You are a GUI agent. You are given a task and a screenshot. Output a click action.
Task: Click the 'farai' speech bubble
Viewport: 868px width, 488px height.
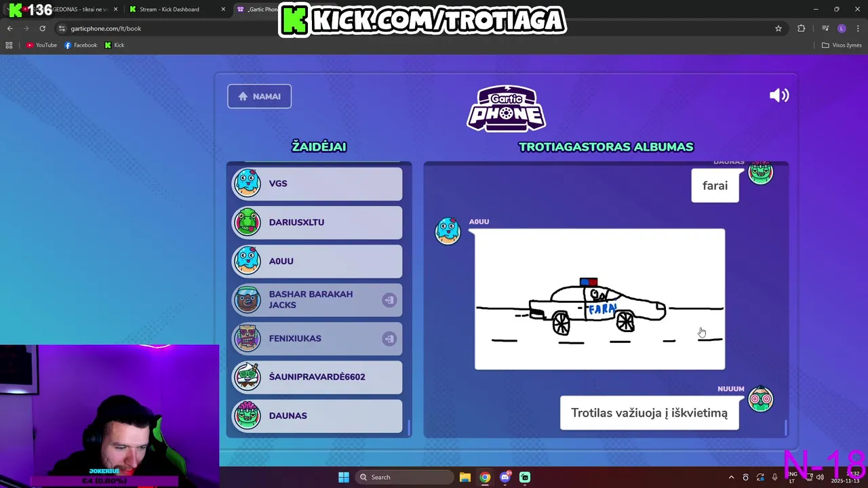tap(715, 185)
